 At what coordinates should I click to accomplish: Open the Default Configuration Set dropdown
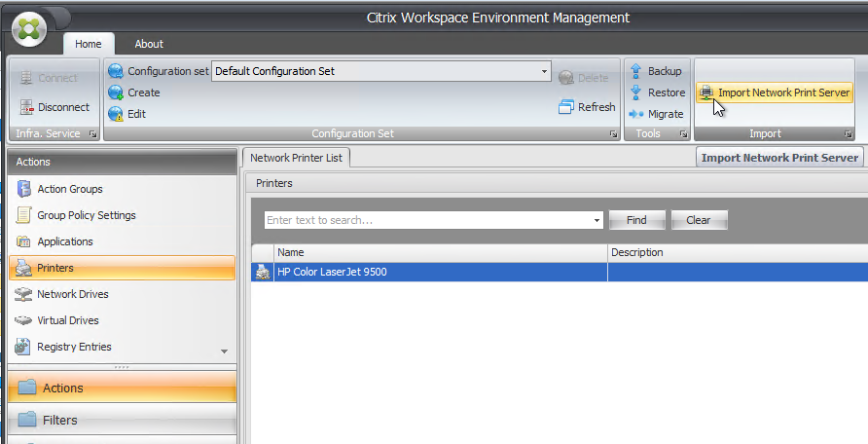point(544,71)
